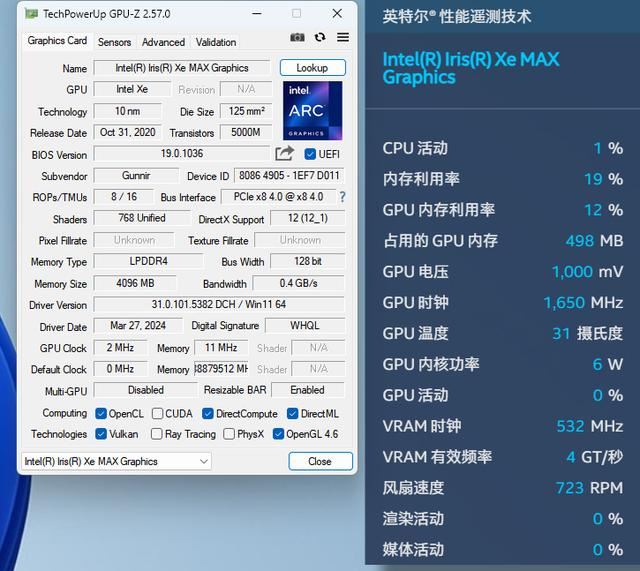This screenshot has width=640, height=571.
Task: Toggle the CUDA checkbox
Action: (x=157, y=413)
